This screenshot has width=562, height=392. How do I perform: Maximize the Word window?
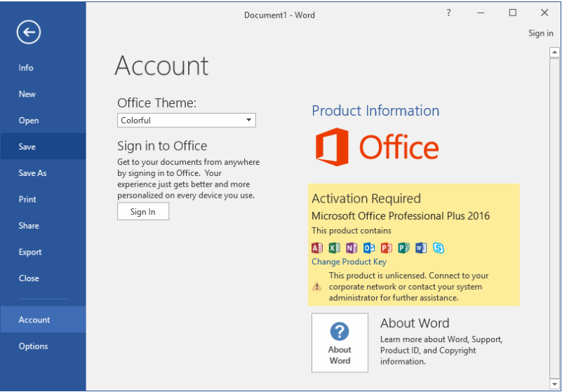point(513,13)
